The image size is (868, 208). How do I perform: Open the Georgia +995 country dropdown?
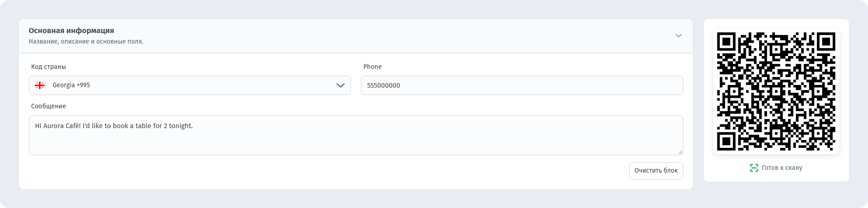(190, 85)
